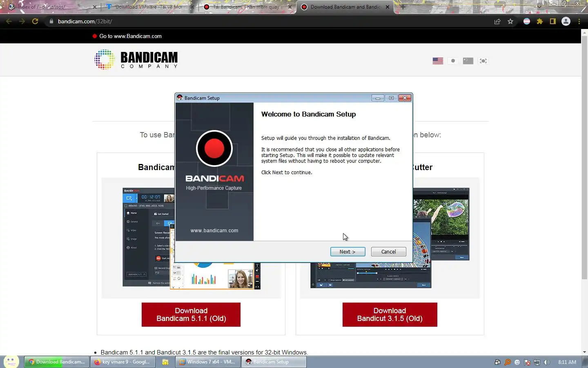Image resolution: width=588 pixels, height=368 pixels.
Task: Close the Tải Bandicam tab
Action: (290, 7)
